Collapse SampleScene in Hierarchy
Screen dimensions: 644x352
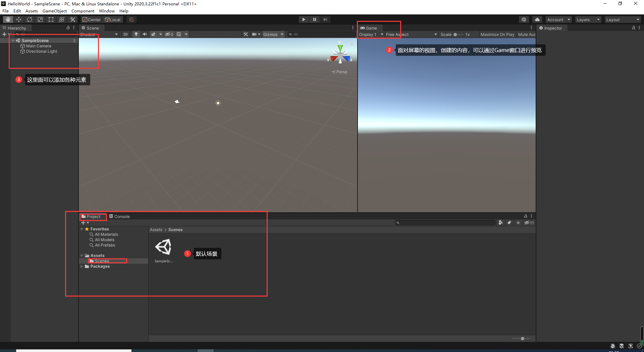(13, 41)
